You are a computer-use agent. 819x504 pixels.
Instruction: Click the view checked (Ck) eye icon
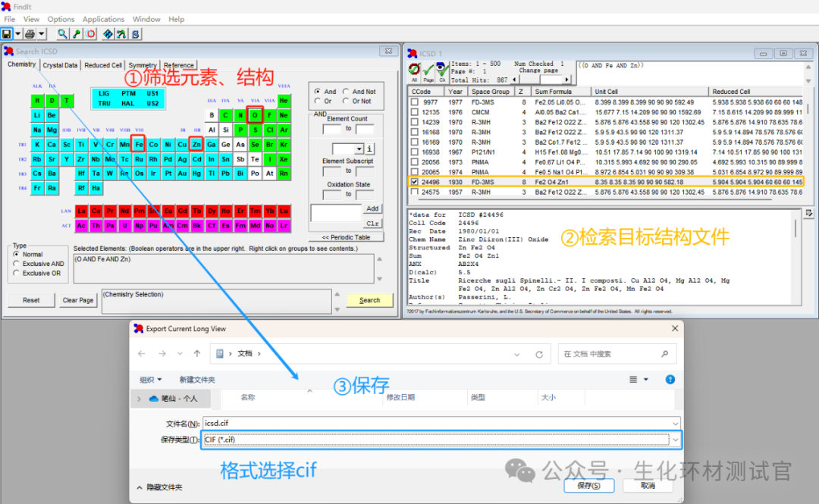[442, 71]
